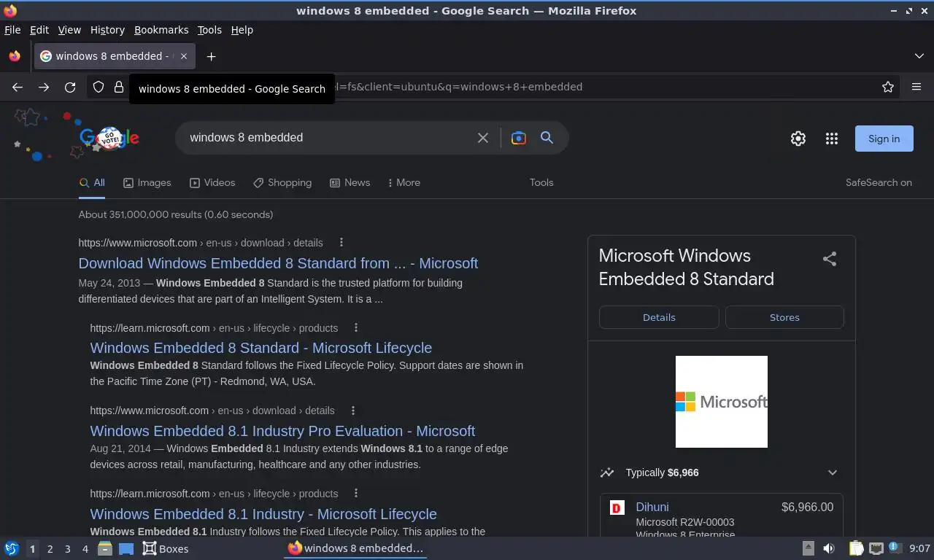
Task: Open the Dihuni store listing
Action: (652, 507)
